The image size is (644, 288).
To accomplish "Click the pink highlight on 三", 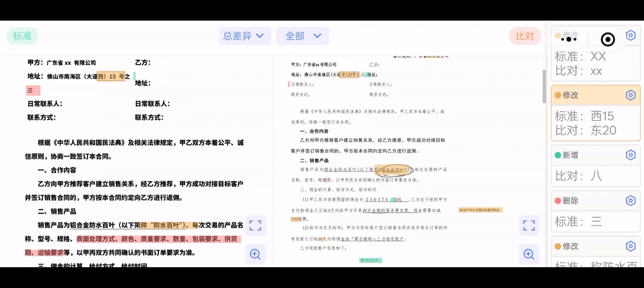I will (x=33, y=90).
